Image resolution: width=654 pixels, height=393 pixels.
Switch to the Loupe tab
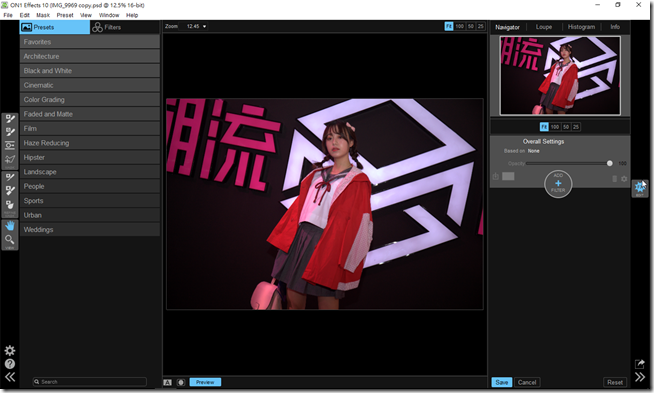[x=544, y=27]
